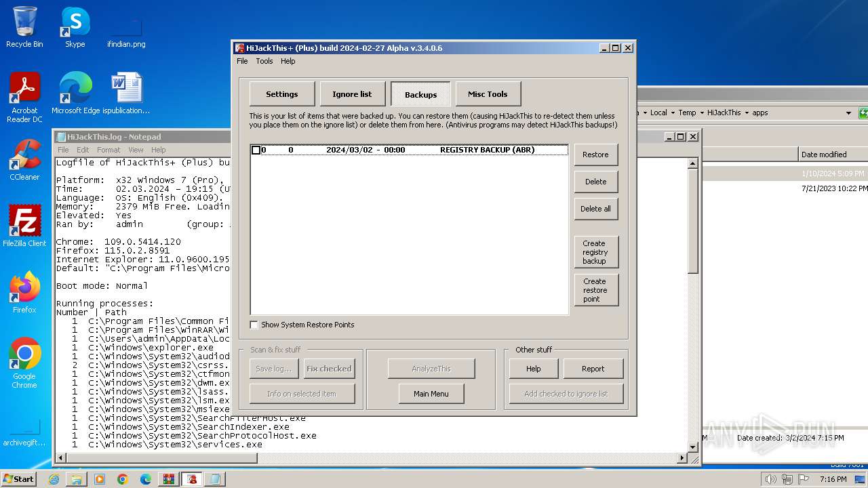Open Notepad Format menu

pos(108,150)
